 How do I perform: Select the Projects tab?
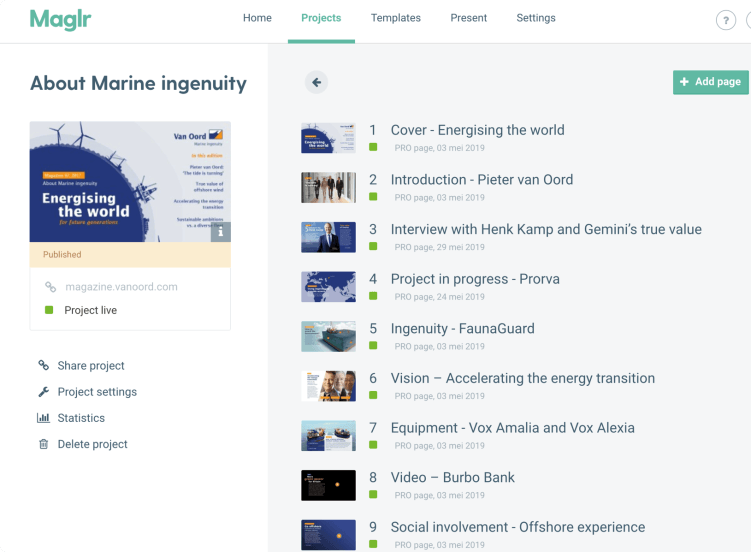click(321, 18)
